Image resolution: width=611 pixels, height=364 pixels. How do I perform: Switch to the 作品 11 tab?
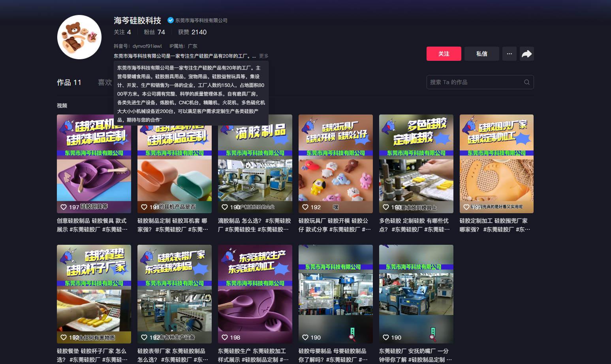click(69, 83)
